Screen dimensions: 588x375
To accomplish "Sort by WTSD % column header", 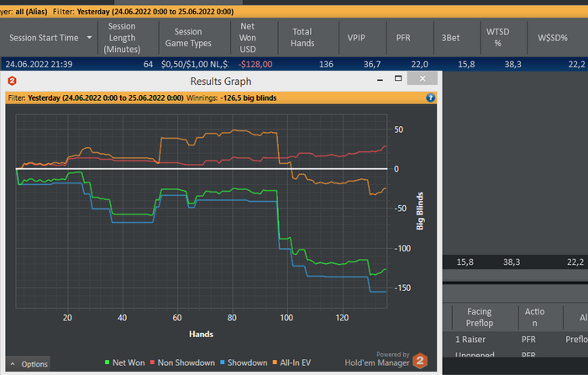I will point(497,38).
